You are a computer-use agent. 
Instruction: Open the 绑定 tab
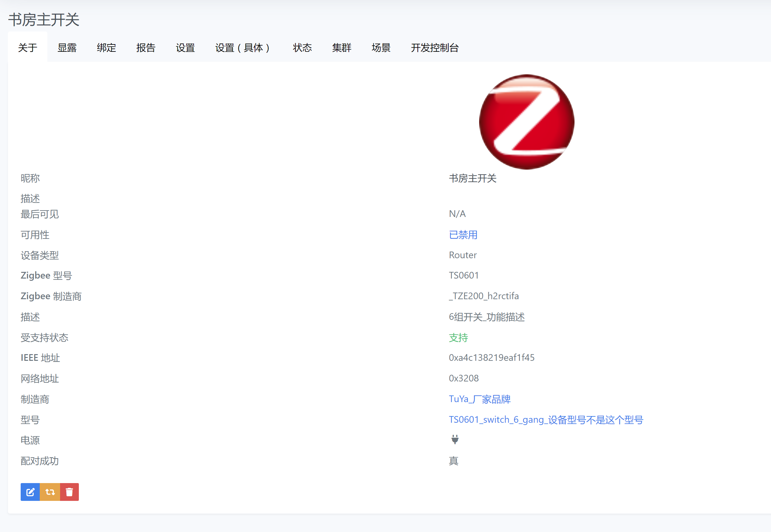[x=106, y=48]
